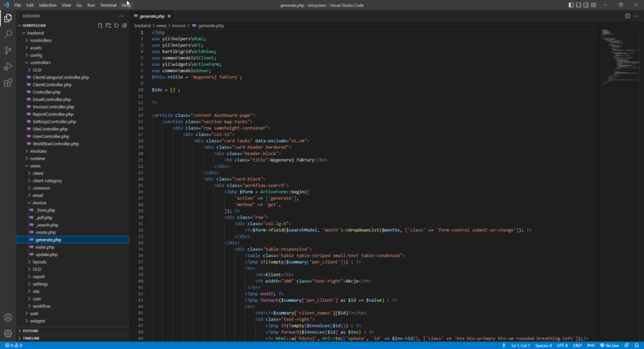Open the Selection menu
This screenshot has width=644, height=349.
click(x=48, y=5)
